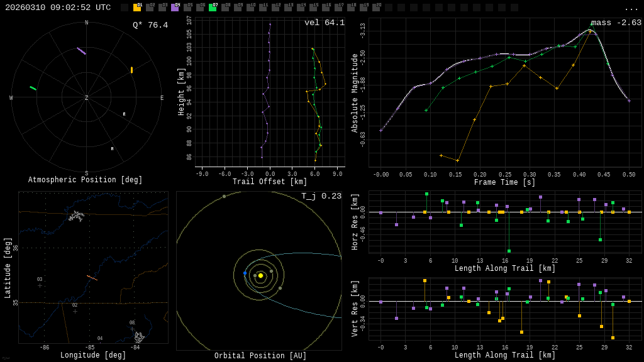Click the T_j 0.23 Tisserand label
This screenshot has height=362, width=644.
pyautogui.click(x=321, y=196)
